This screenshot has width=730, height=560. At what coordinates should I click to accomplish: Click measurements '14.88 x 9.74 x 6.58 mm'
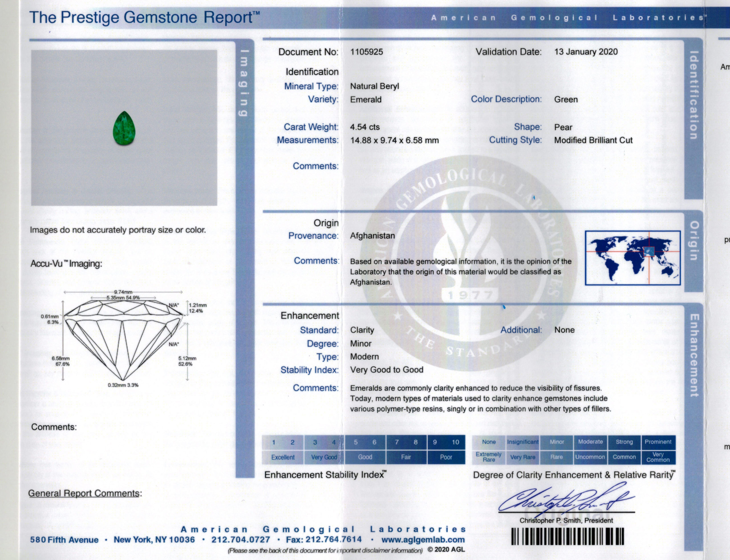pos(394,140)
